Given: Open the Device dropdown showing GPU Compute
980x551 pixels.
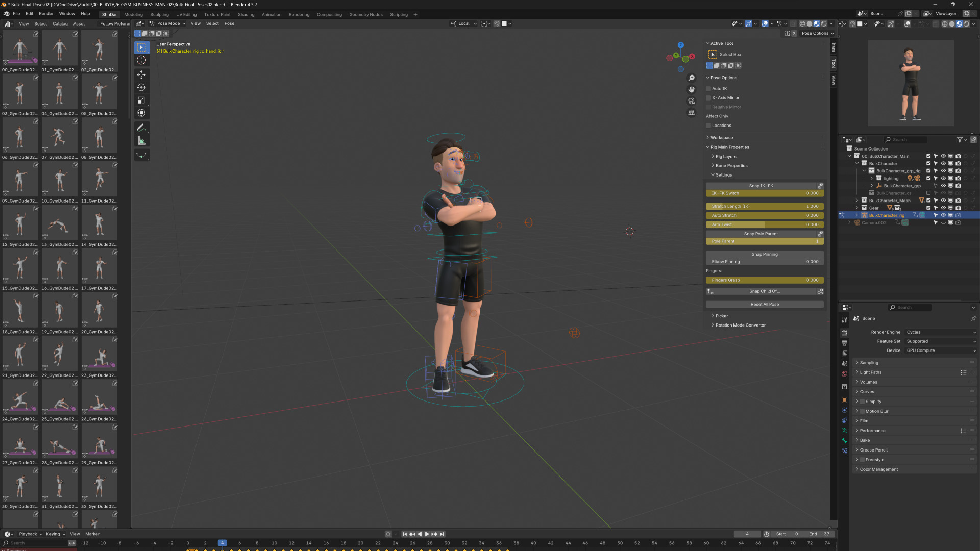Looking at the screenshot, I should (x=941, y=350).
